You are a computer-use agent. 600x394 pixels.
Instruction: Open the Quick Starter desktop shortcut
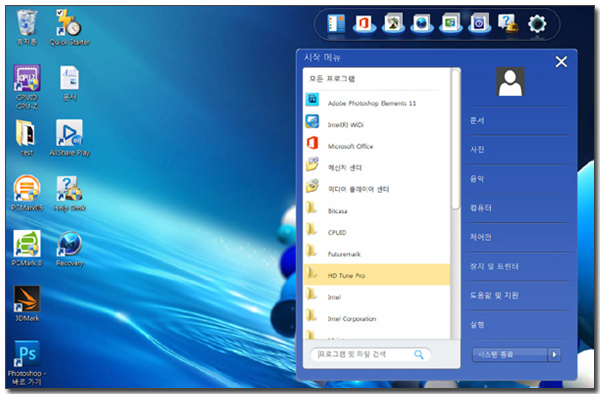69,28
